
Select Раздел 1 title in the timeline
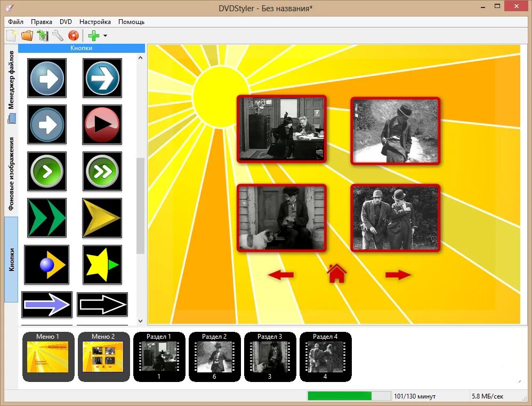pyautogui.click(x=159, y=357)
